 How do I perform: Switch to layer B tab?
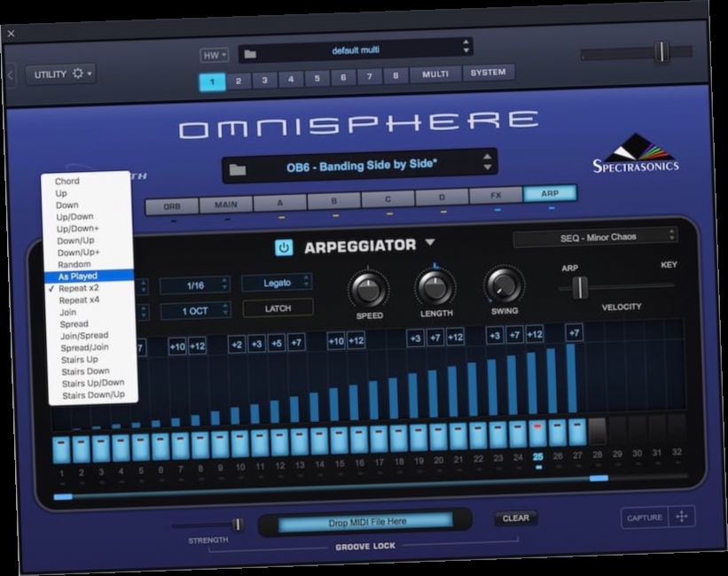point(333,201)
